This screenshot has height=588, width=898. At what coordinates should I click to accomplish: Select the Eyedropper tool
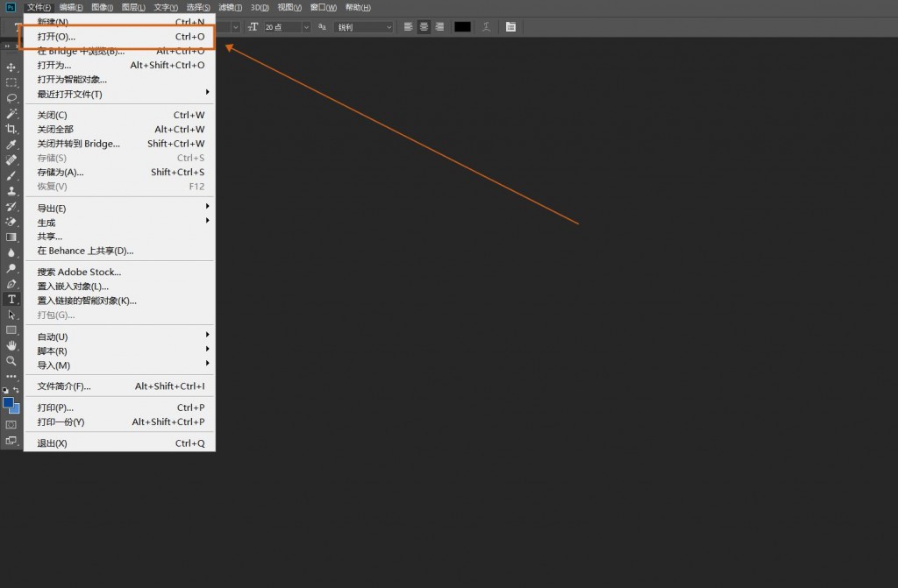point(11,145)
